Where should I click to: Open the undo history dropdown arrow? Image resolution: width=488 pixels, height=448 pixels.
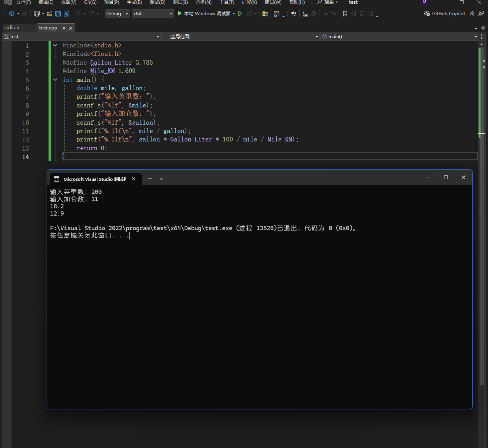(x=84, y=14)
